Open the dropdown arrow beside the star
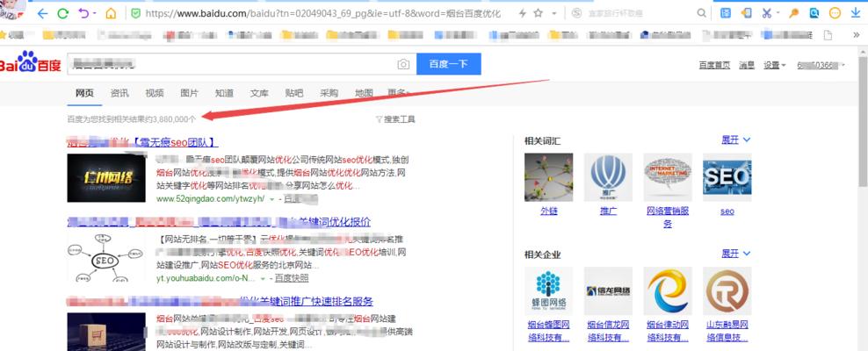Viewport: 868px width, 351px height. click(x=554, y=13)
